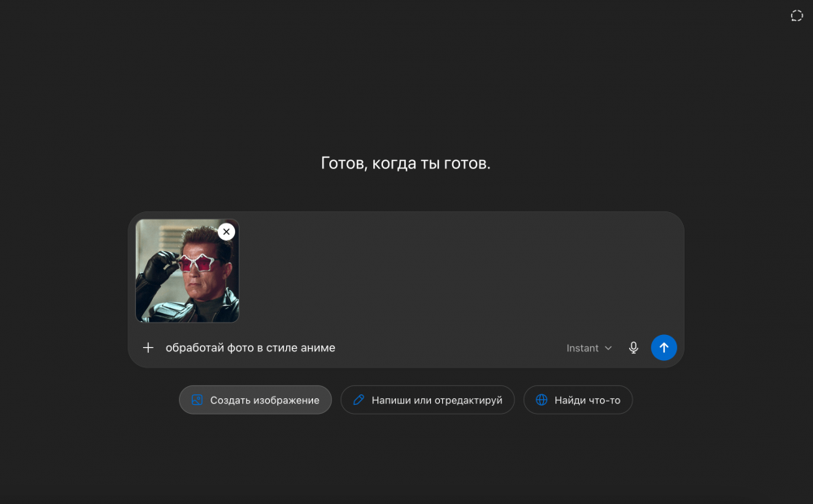Click the heading Готов, когда ты готов.

[406, 163]
